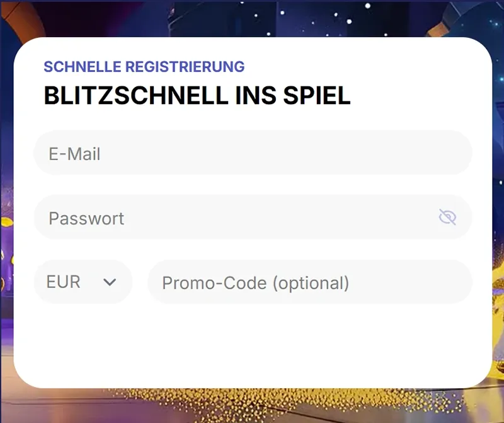Click the SCHNELLE REGISTRIERUNG label
The image size is (504, 423).
144,67
